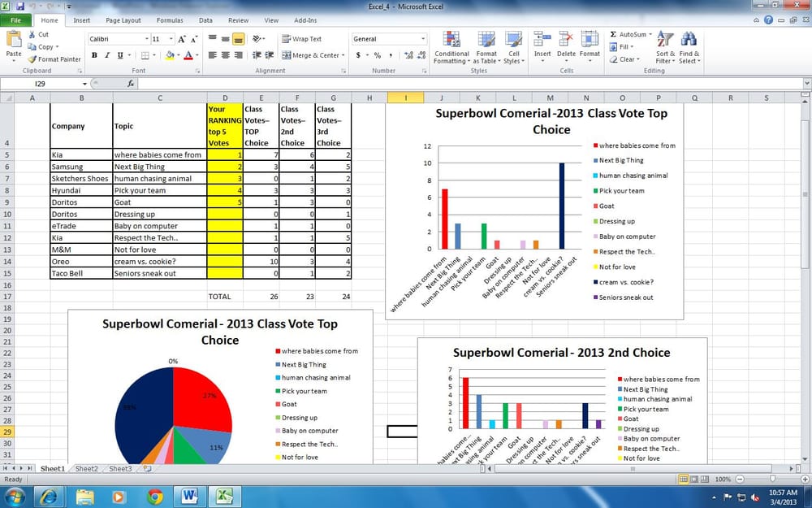Click the Wrap Text button
The image size is (812, 508).
[x=302, y=39]
